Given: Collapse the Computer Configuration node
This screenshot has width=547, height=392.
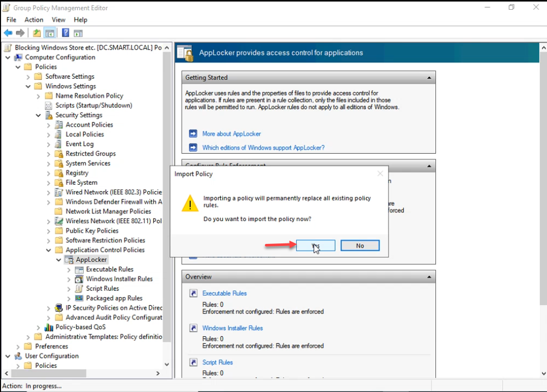Looking at the screenshot, I should click(x=8, y=57).
